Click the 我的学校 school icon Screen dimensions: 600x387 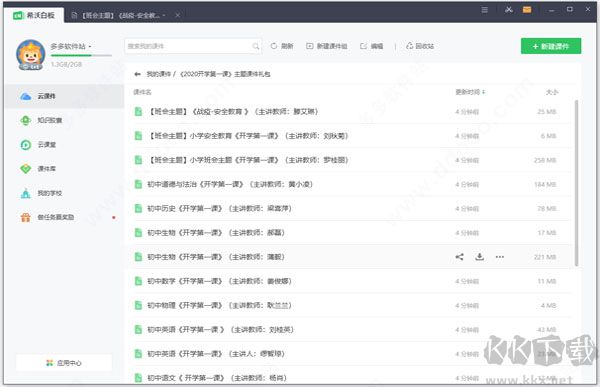click(26, 193)
